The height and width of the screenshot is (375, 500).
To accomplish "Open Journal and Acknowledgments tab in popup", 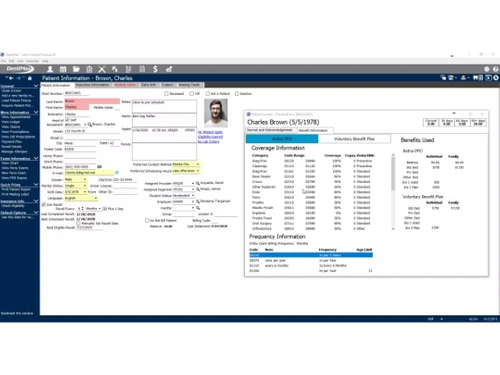I will tap(270, 130).
